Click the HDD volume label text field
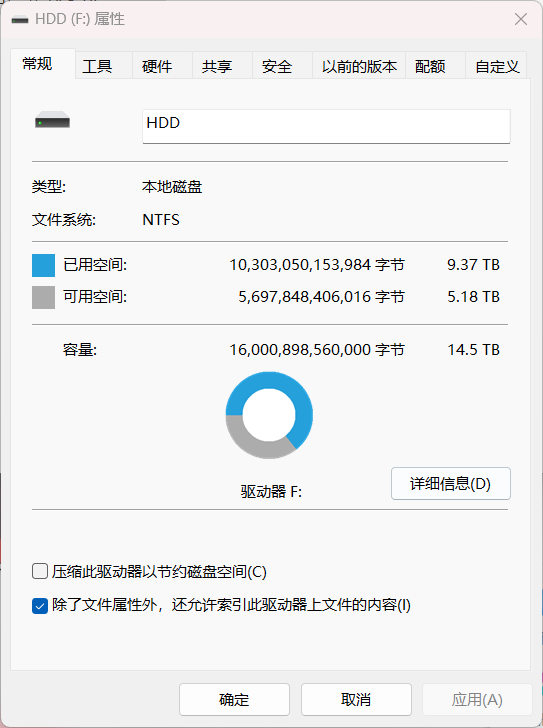Viewport: 543px width, 728px height. (326, 126)
